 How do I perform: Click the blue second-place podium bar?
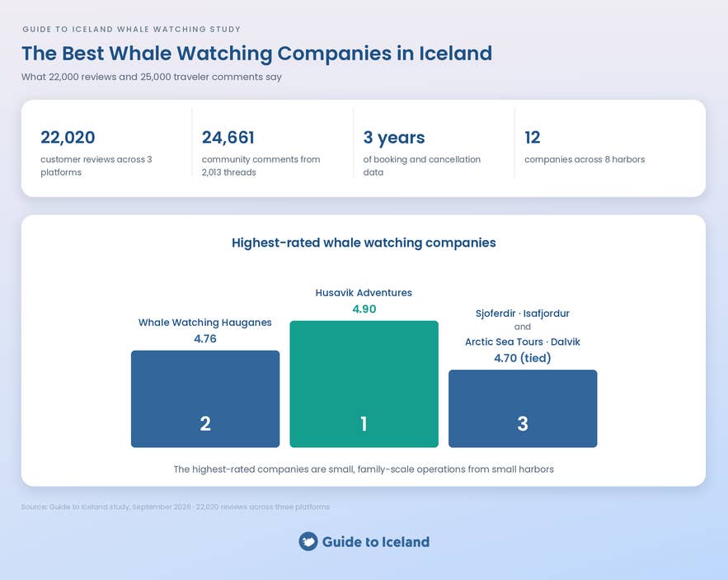(205, 398)
